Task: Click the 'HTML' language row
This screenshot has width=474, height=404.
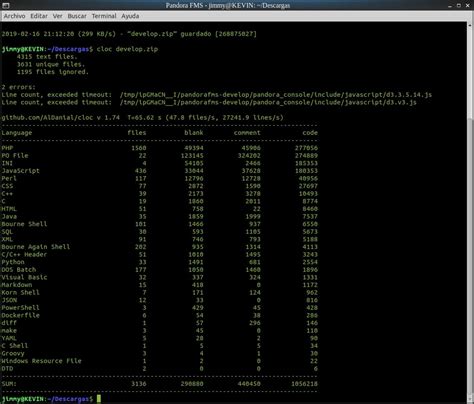Action: [x=159, y=209]
